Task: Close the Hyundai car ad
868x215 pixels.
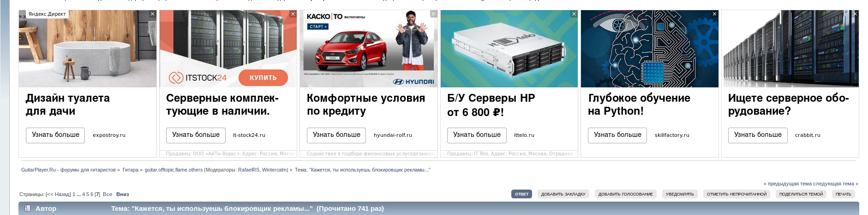Action: click(433, 14)
